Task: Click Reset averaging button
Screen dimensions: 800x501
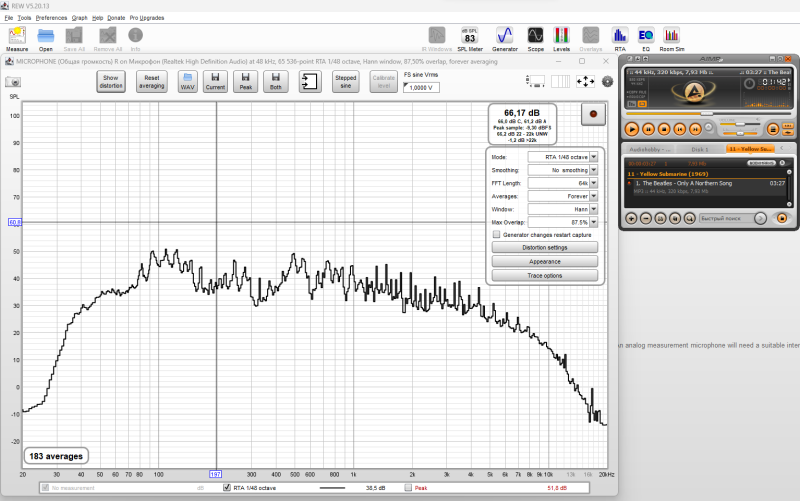Action: (x=152, y=82)
